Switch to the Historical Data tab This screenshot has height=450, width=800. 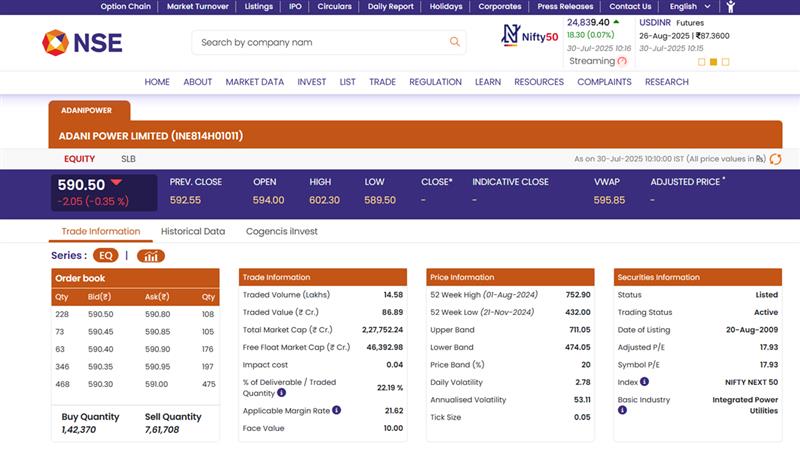(193, 231)
